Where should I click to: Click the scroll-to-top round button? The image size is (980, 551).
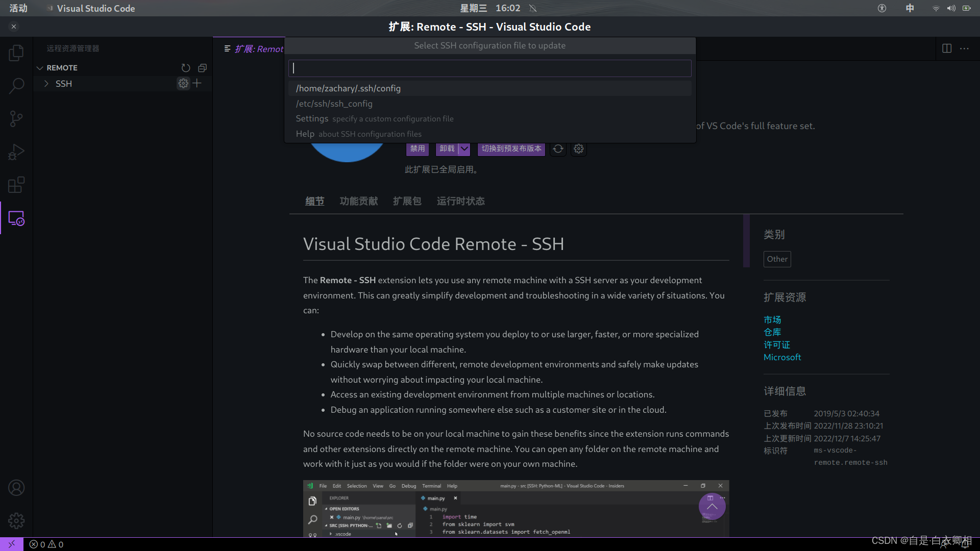[x=712, y=507]
